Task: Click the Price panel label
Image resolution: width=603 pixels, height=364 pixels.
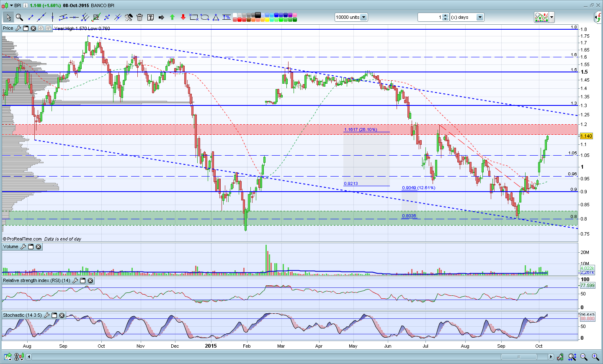Action: coord(8,28)
